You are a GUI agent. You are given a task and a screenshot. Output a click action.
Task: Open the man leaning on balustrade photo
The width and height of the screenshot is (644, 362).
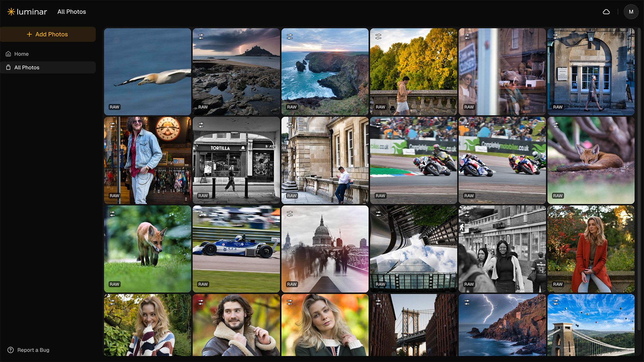pos(325,160)
